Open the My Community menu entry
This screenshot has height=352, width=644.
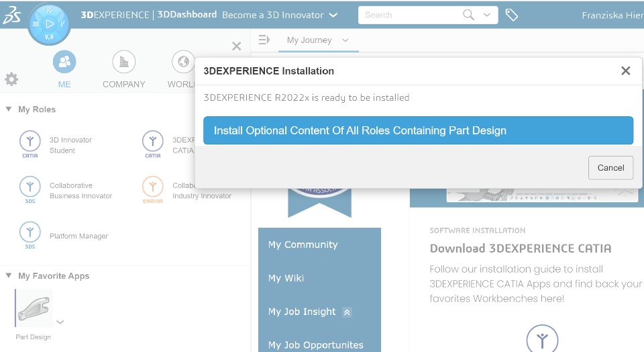(303, 245)
